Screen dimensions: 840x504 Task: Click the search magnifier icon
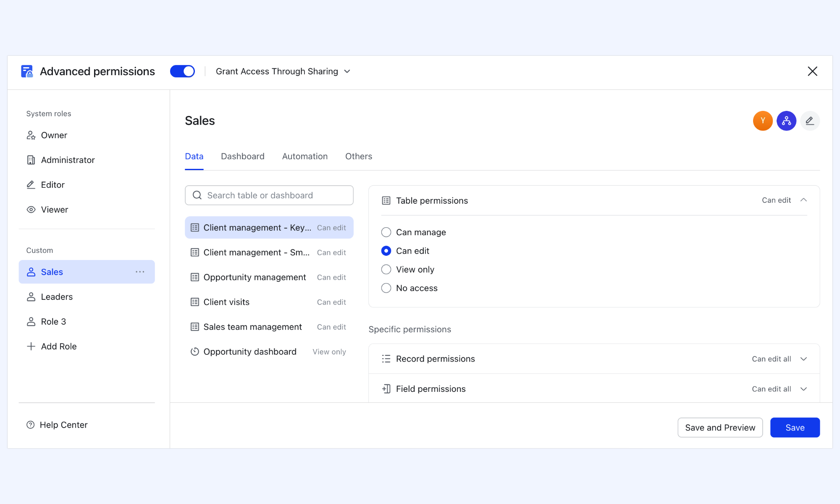point(197,195)
